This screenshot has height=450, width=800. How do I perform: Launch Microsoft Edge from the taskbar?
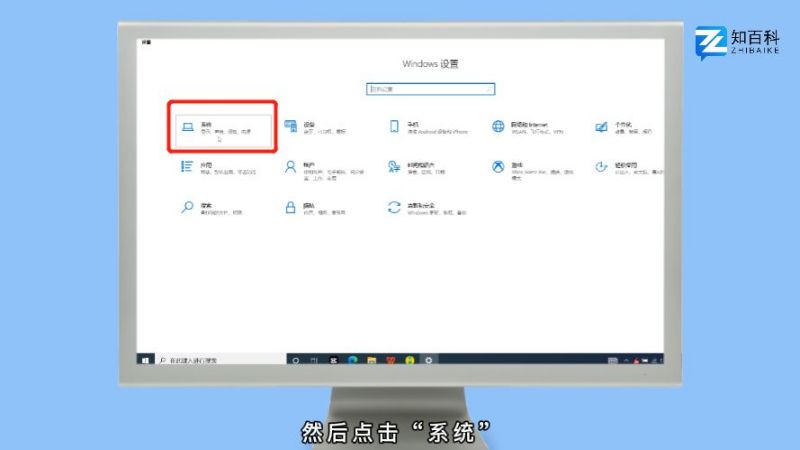click(x=353, y=360)
